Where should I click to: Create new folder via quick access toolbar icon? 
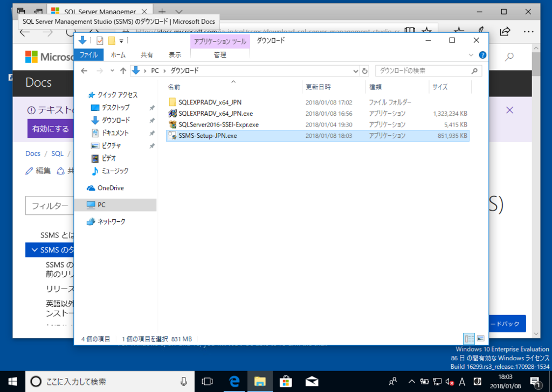pos(112,40)
